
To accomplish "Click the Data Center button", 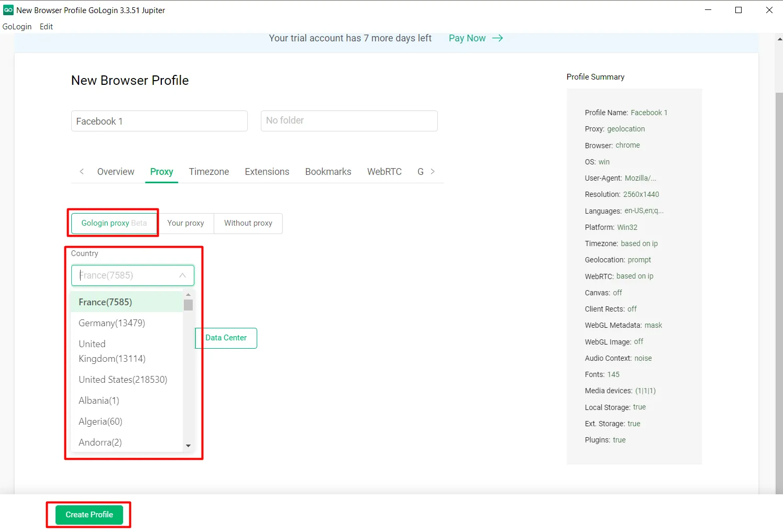I will tap(226, 338).
